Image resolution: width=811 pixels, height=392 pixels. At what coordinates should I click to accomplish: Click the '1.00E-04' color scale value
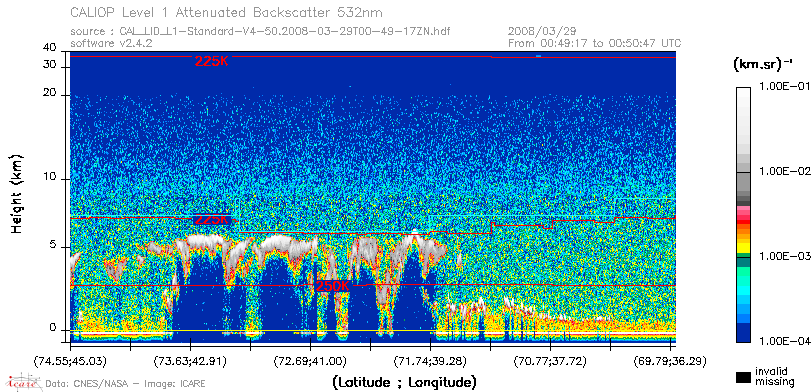point(784,341)
